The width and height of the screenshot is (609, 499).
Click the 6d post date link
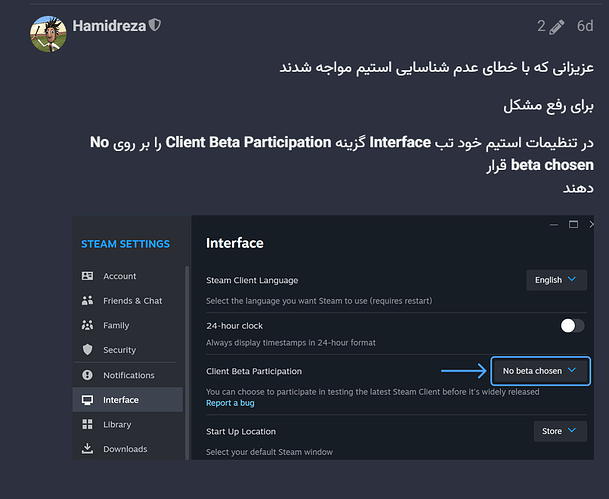(585, 26)
